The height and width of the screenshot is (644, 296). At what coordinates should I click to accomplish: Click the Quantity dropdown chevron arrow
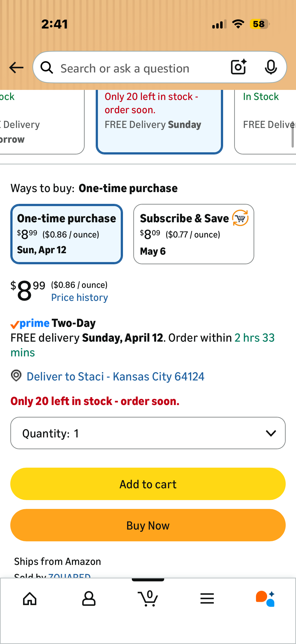point(271,433)
